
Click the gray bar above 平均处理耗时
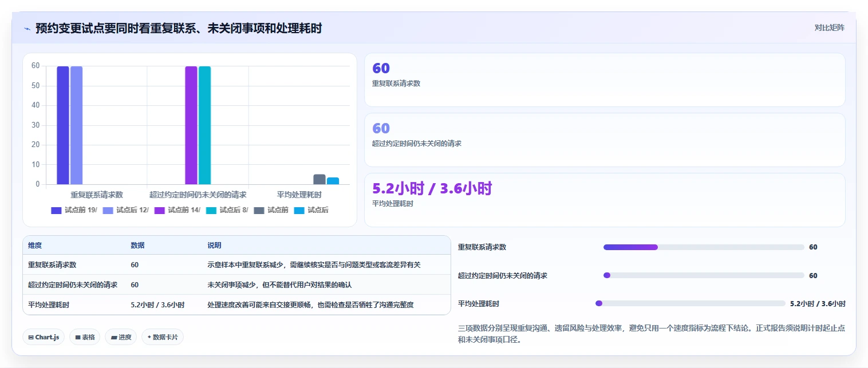pos(319,179)
